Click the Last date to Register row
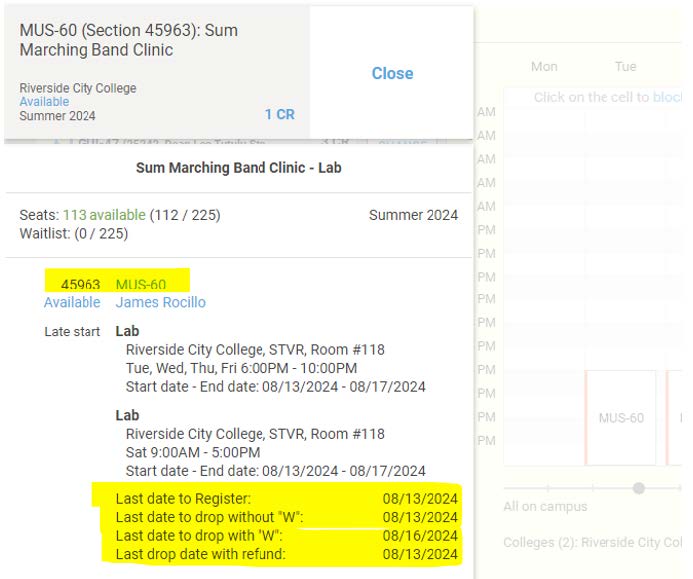Viewport: 693px width, 579px height. 286,499
